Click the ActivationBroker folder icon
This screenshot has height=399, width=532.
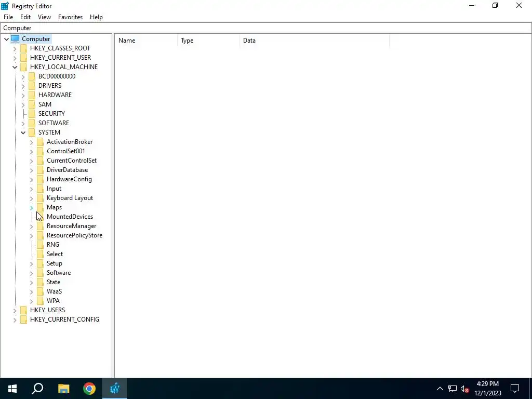40,142
